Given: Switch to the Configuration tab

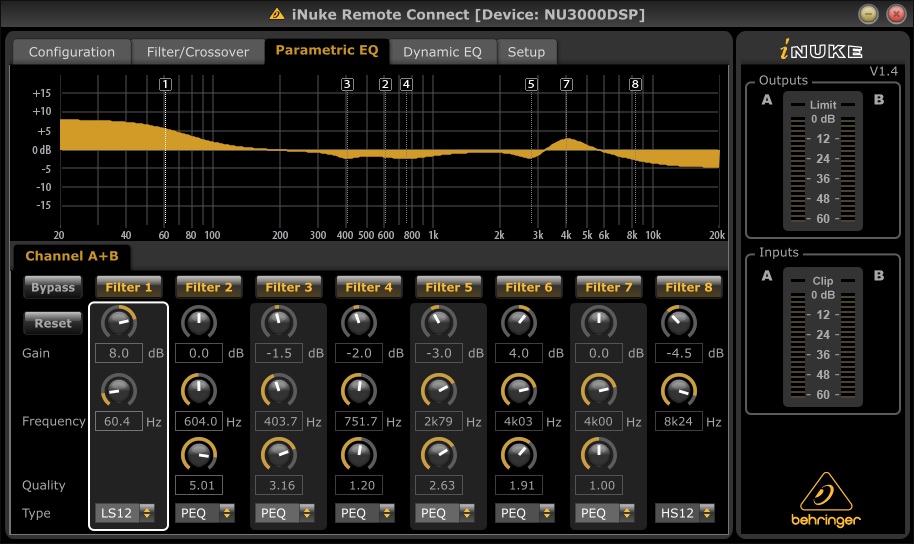Looking at the screenshot, I should [72, 52].
